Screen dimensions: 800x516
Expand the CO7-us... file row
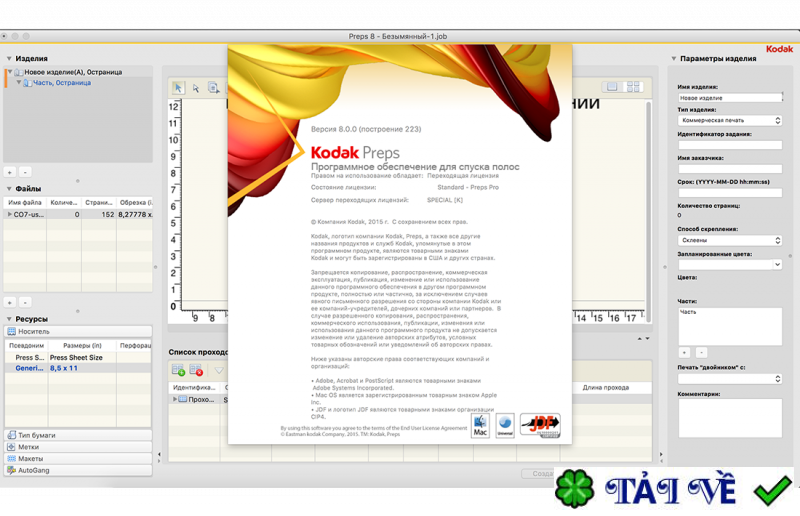click(x=9, y=214)
